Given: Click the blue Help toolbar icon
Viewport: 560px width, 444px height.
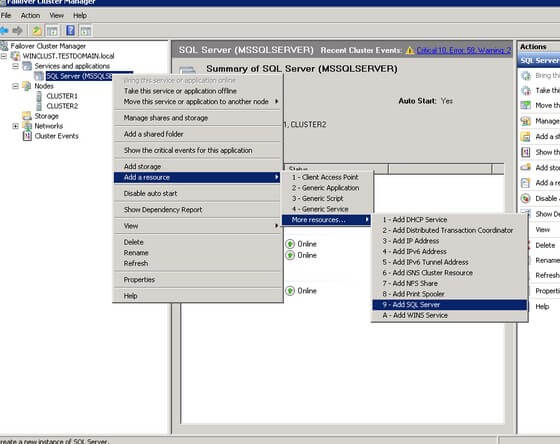Looking at the screenshot, I should pos(70,31).
